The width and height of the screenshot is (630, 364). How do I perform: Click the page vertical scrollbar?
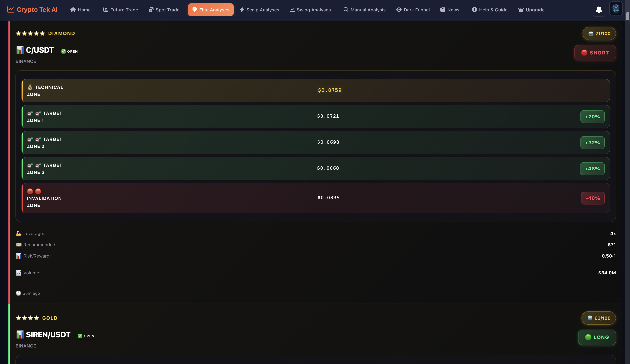(x=628, y=16)
